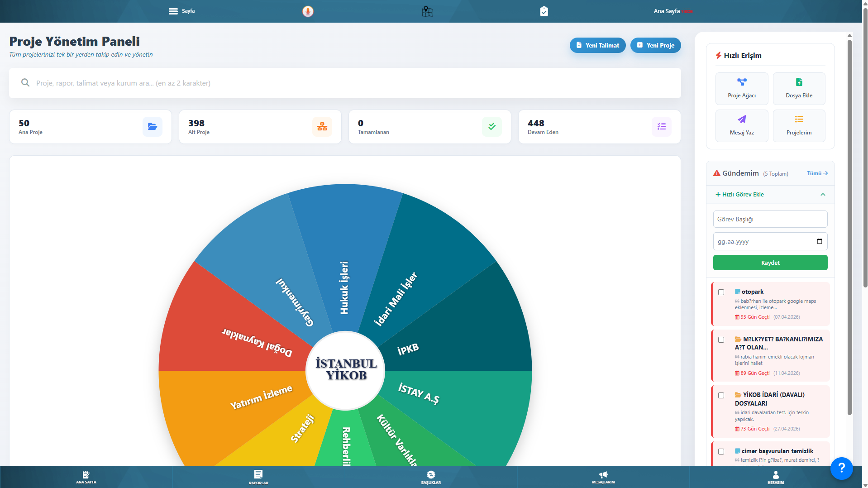Open the Mesajlarım tab in bottom bar
Image resolution: width=868 pixels, height=488 pixels.
603,477
